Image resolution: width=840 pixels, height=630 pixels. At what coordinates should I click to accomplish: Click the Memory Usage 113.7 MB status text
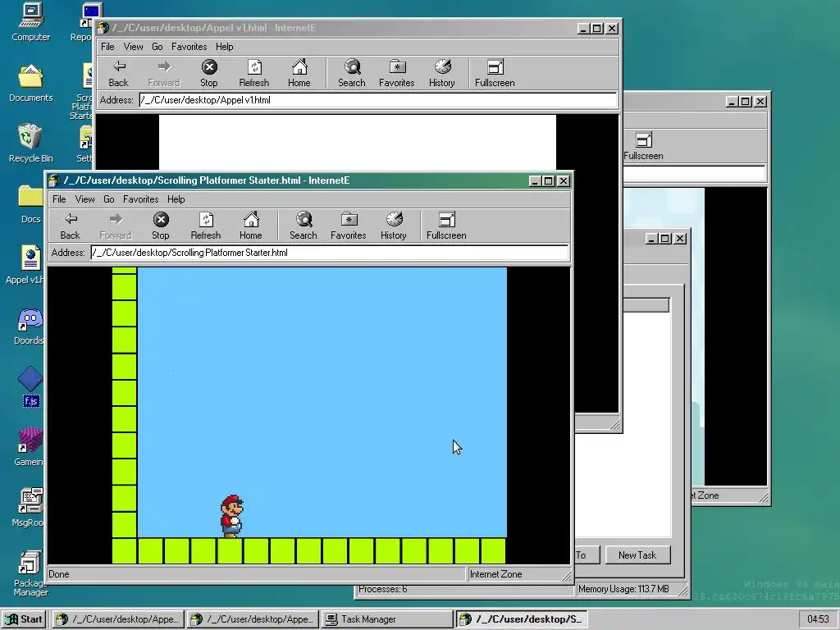click(x=623, y=589)
